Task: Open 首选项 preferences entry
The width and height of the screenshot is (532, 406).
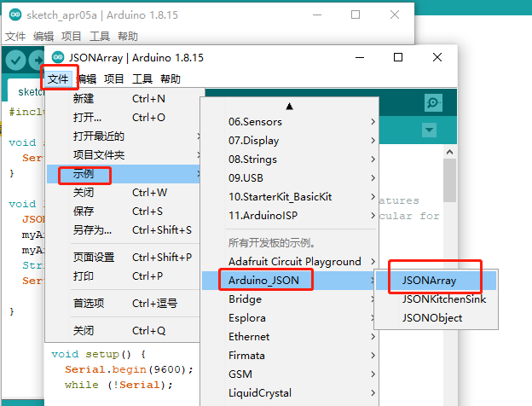Action: click(123, 303)
